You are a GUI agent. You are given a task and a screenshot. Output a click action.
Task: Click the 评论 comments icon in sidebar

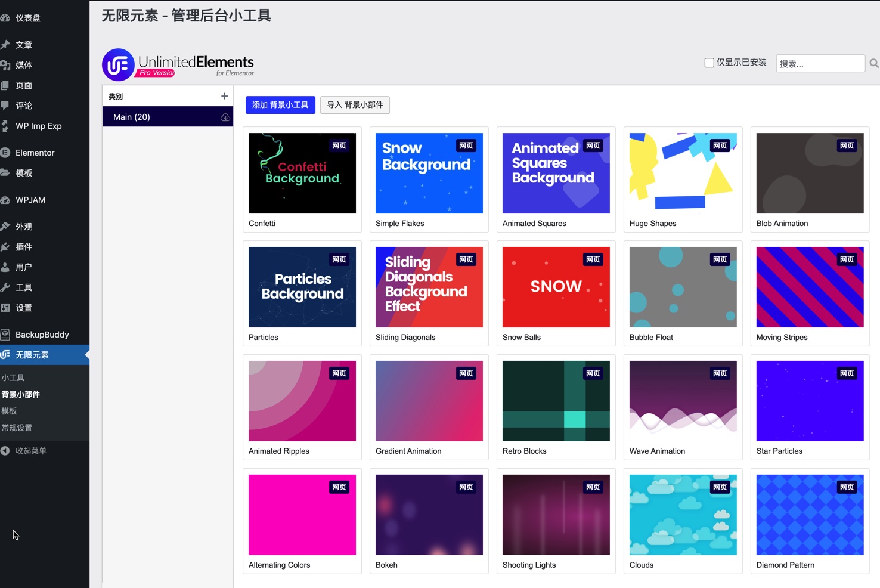coord(5,106)
